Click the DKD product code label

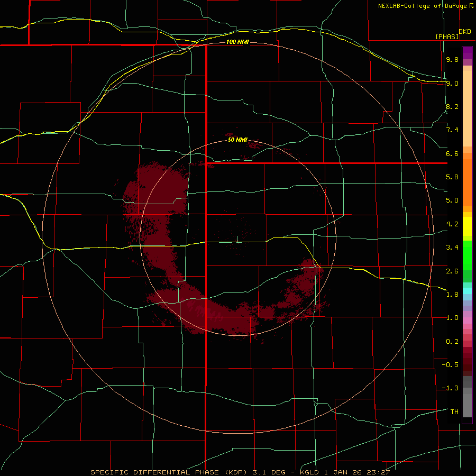click(x=465, y=32)
